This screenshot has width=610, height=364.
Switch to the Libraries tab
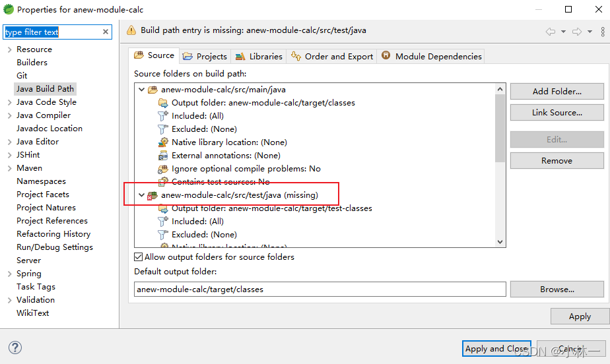click(259, 56)
